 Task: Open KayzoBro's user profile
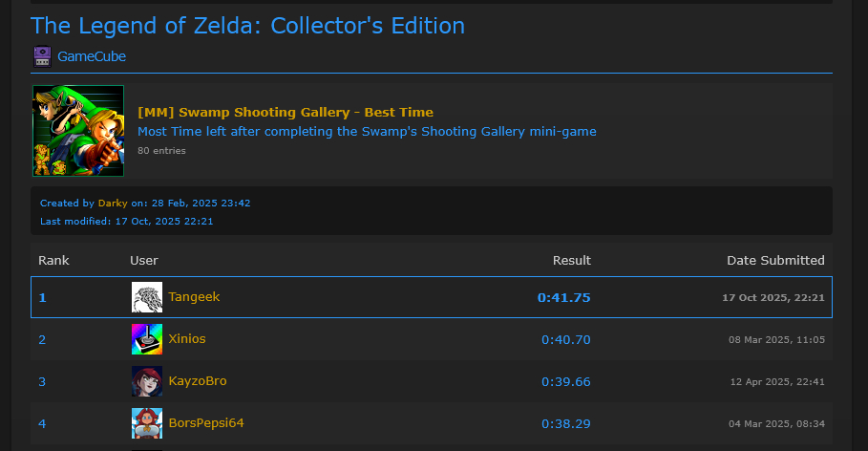click(x=198, y=381)
